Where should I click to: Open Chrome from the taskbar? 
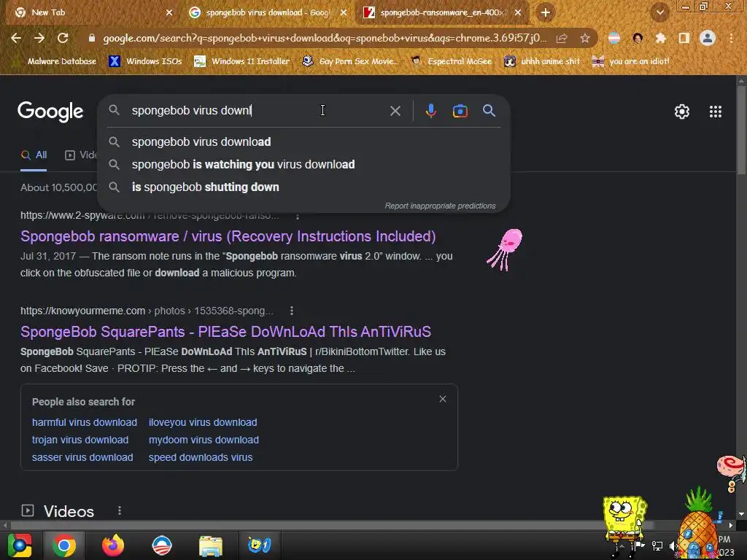[64, 545]
